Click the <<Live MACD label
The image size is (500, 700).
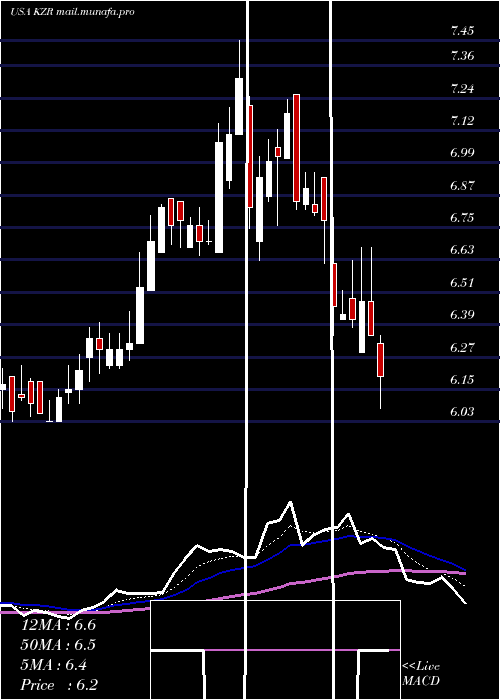pyautogui.click(x=421, y=674)
